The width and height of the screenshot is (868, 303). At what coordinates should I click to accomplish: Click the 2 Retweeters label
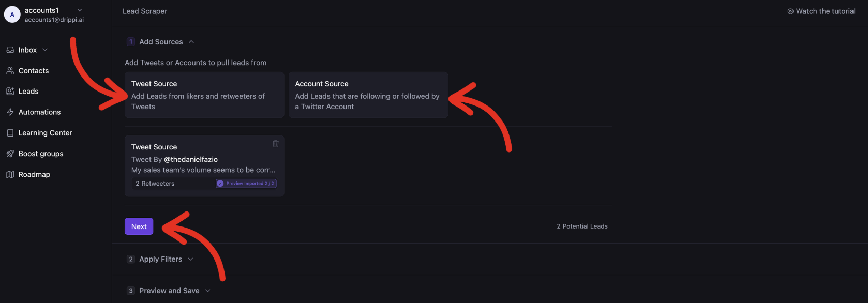click(155, 183)
